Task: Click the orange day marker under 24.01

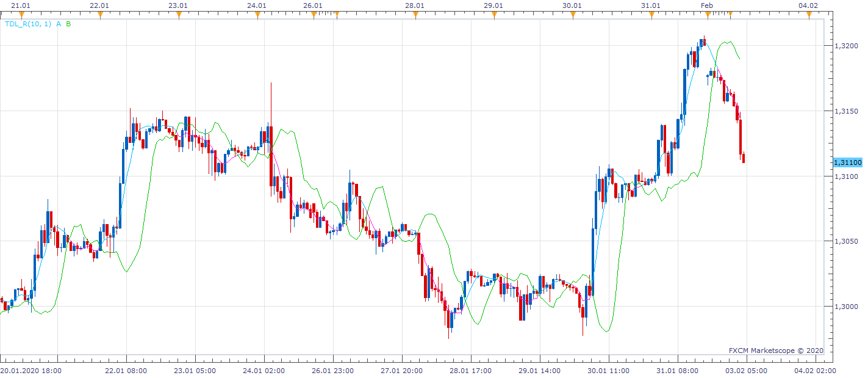Action: [257, 14]
